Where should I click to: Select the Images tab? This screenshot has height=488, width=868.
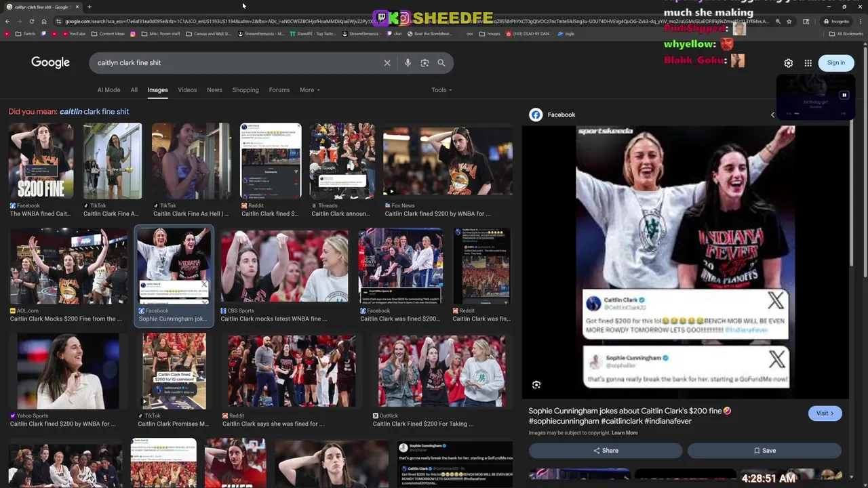pos(157,89)
